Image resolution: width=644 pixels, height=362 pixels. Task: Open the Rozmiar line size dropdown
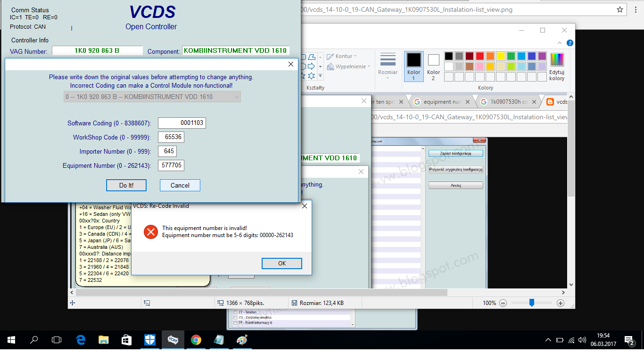pos(388,66)
